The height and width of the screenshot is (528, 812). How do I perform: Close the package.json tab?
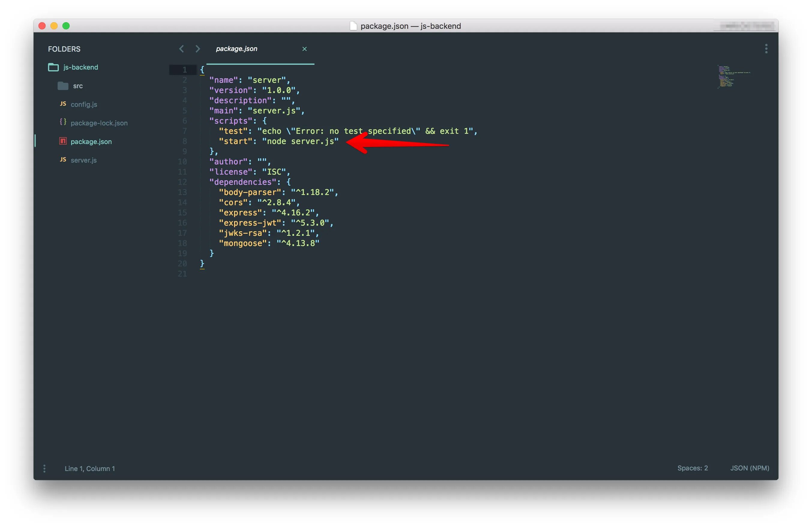pos(304,49)
